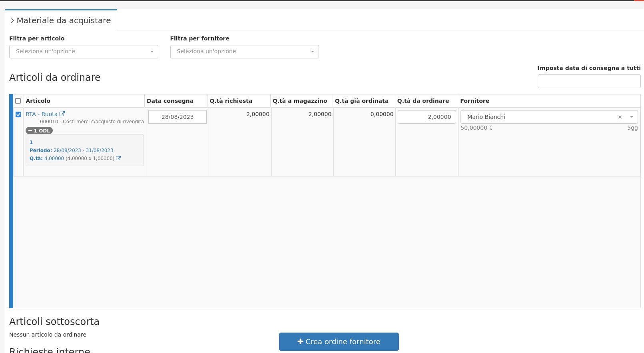Click the Q.tà richiesta column header
This screenshot has width=644, height=353.
coord(231,101)
